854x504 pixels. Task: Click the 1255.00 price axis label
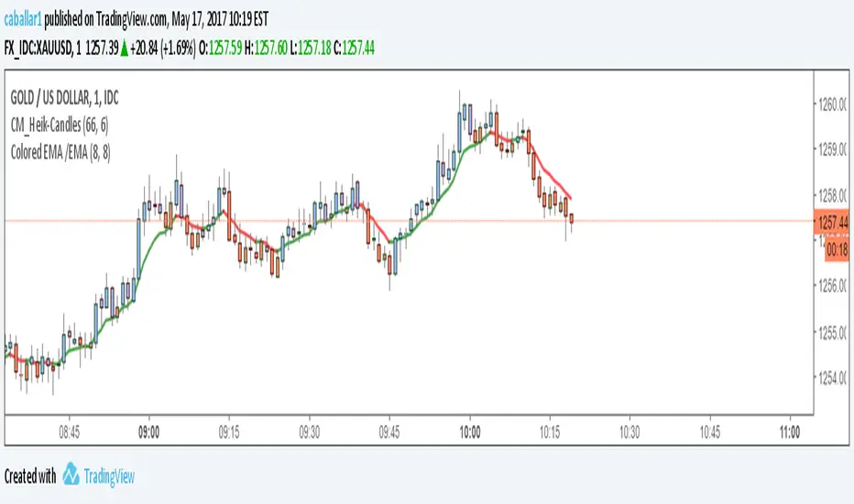pyautogui.click(x=832, y=333)
